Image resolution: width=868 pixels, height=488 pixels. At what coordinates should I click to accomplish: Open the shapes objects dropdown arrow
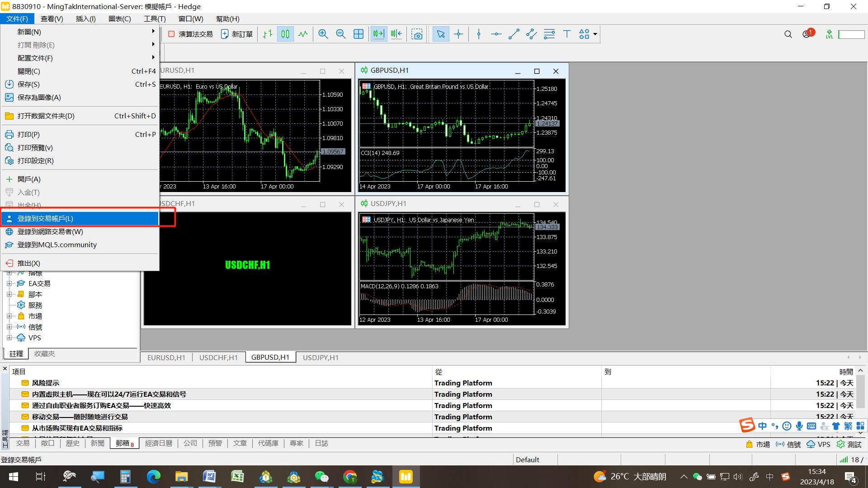pyautogui.click(x=595, y=34)
